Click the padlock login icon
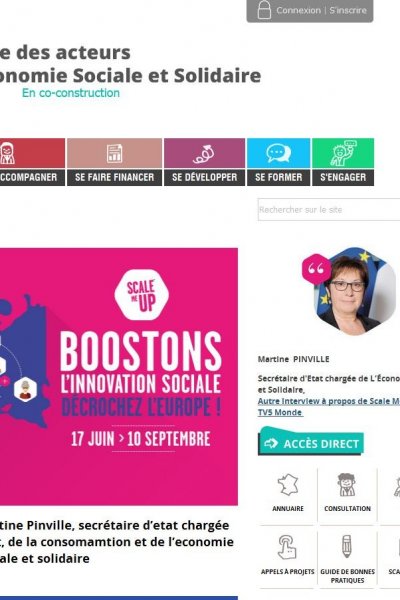Image resolution: width=400 pixels, height=600 pixels. pyautogui.click(x=264, y=10)
